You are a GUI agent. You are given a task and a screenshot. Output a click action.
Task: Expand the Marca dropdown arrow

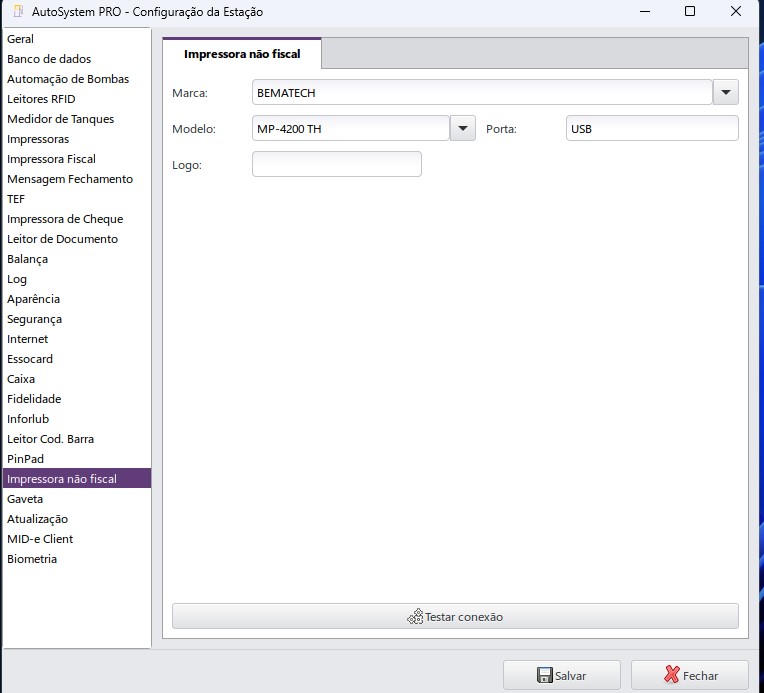725,93
